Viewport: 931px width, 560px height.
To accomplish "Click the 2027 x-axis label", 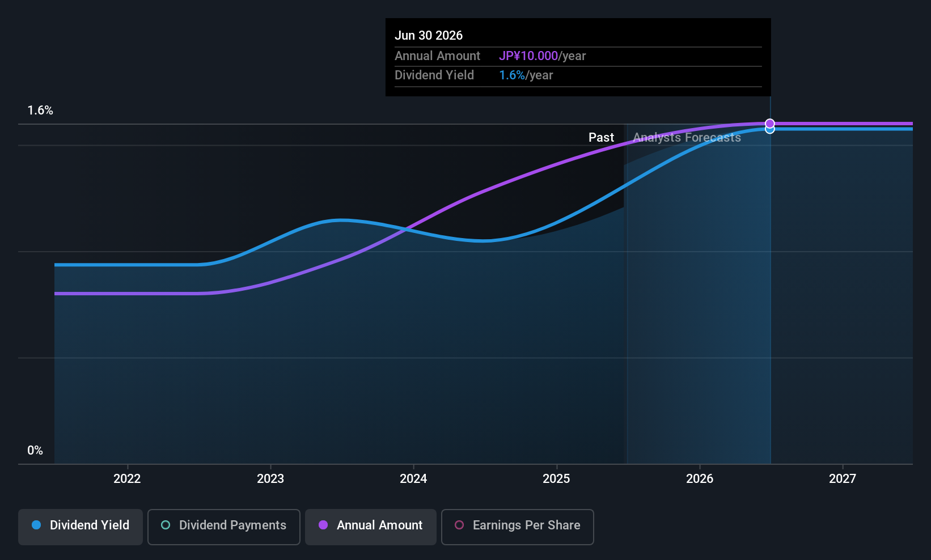I will point(843,478).
